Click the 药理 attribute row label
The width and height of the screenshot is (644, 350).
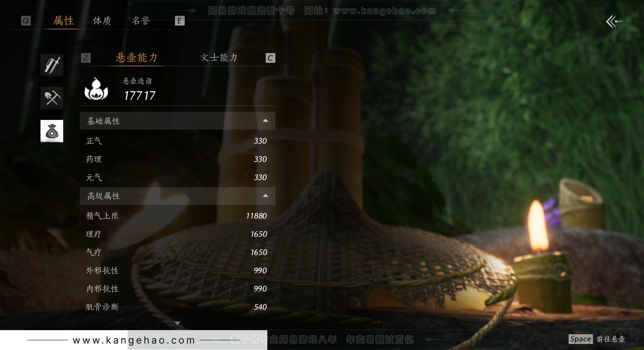[x=94, y=159]
